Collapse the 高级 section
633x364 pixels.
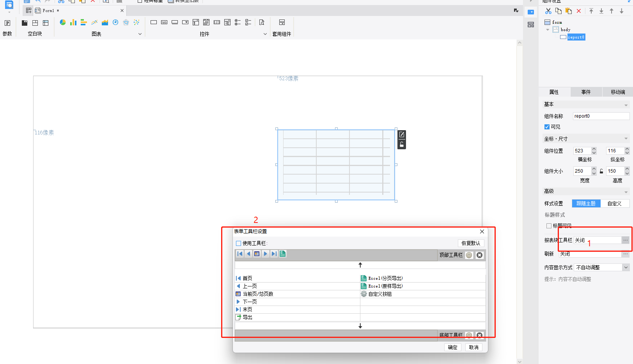[626, 192]
